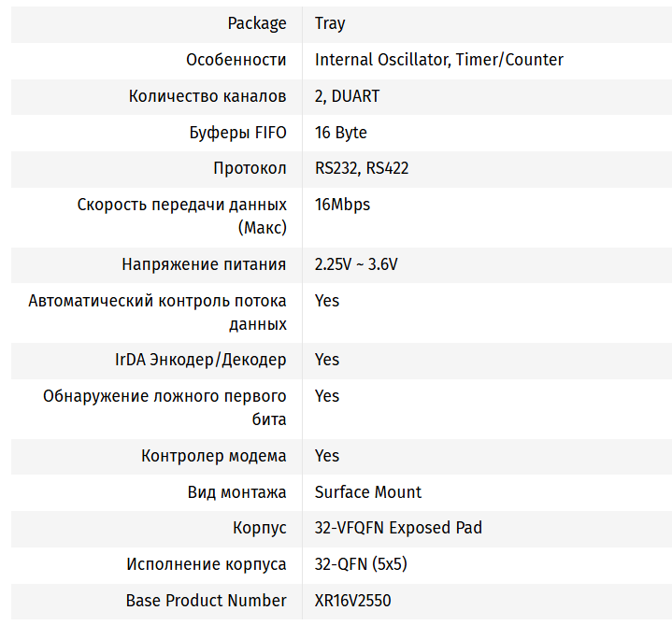Screen dimensions: 672x625
Task: Click the "Особенности" label cell
Action: [x=236, y=60]
